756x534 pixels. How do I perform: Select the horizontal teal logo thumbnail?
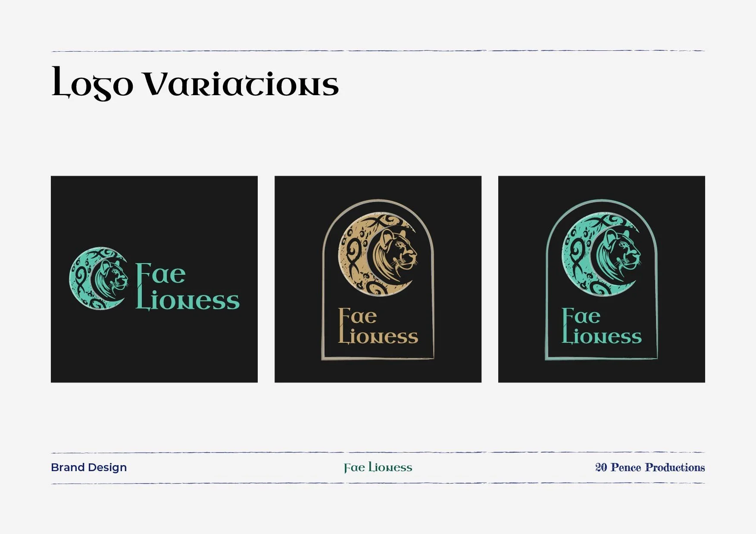tap(154, 279)
